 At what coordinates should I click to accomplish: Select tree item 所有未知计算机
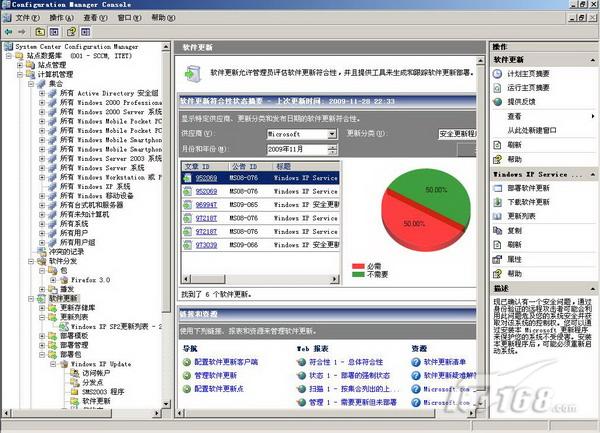pyautogui.click(x=84, y=215)
